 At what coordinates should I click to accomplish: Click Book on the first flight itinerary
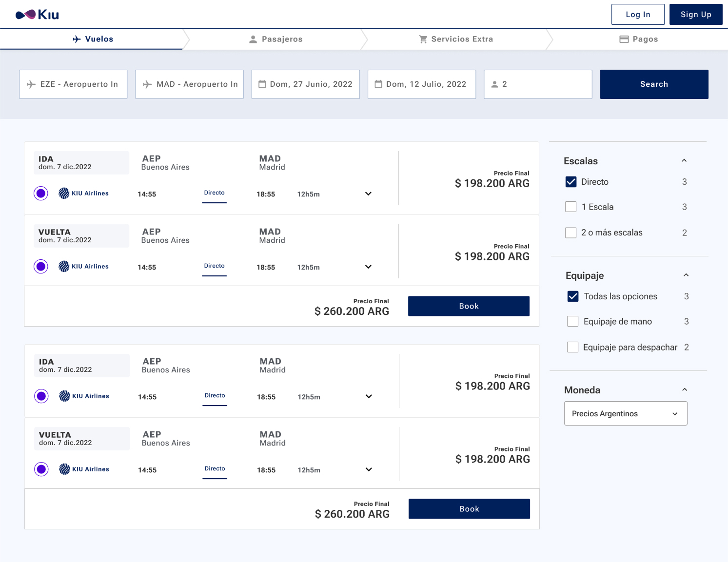469,306
